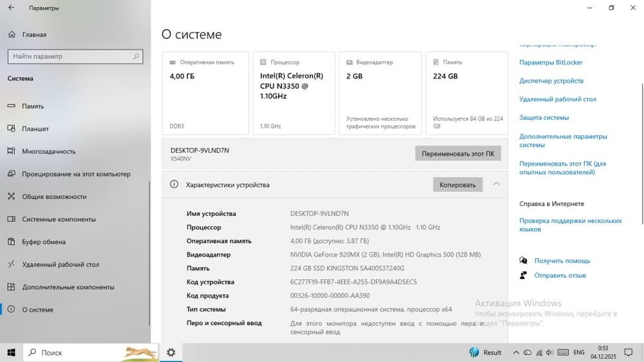This screenshot has width=644, height=362.
Task: Select the product code 00326-10000-00000-AA390
Action: (330, 296)
